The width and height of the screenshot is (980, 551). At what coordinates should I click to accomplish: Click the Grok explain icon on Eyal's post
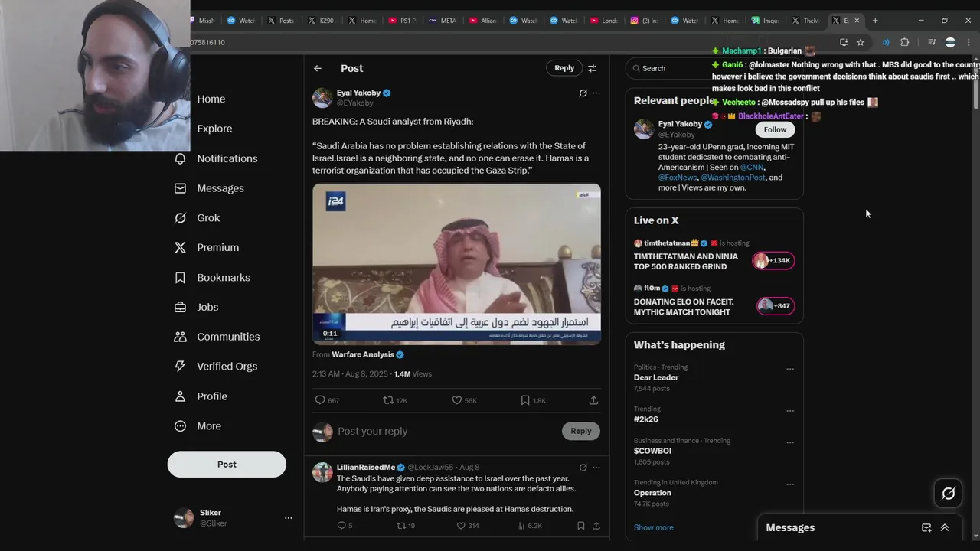[x=583, y=93]
